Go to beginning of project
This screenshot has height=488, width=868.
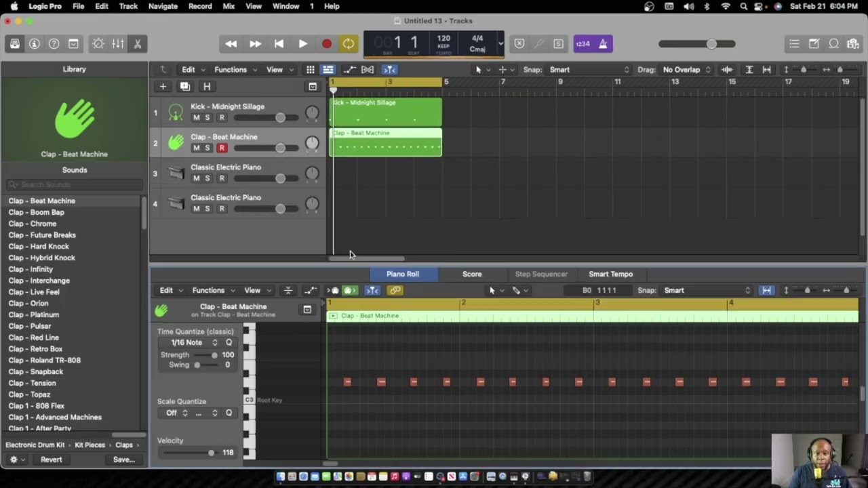tap(279, 44)
